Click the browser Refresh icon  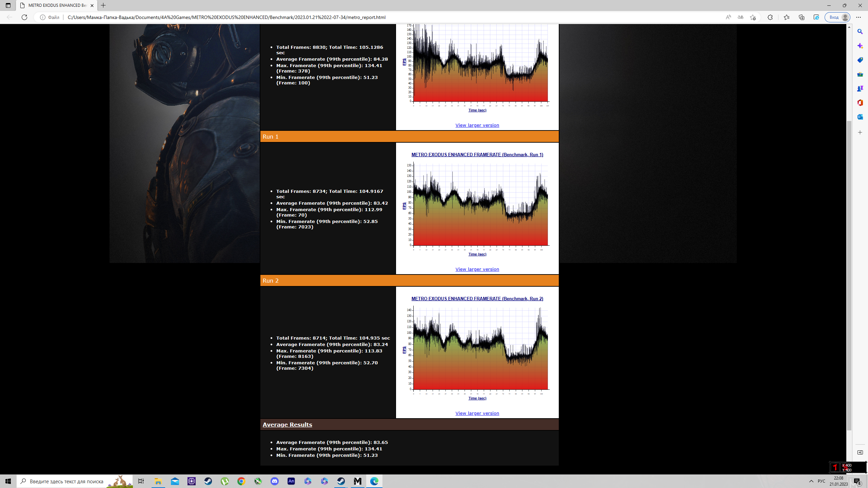(x=24, y=17)
